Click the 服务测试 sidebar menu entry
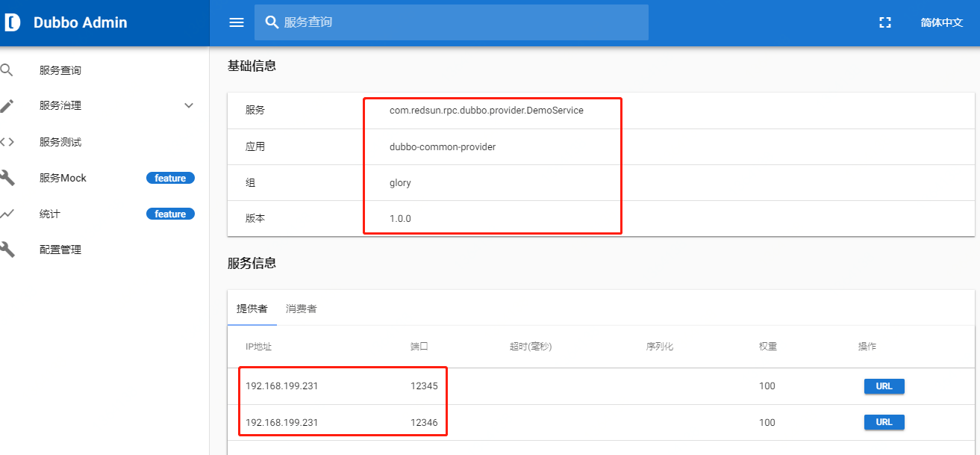The width and height of the screenshot is (980, 455). pos(60,141)
